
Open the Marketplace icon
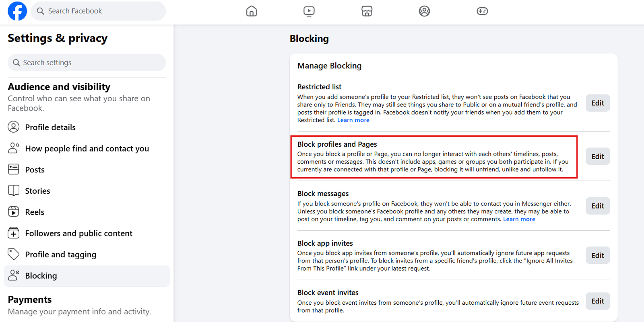[367, 11]
